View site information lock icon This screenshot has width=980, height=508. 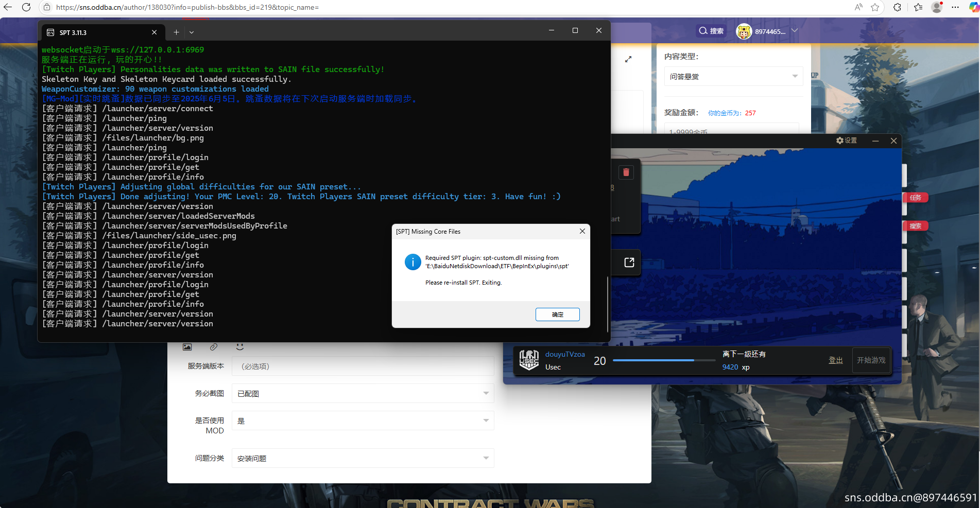point(47,7)
